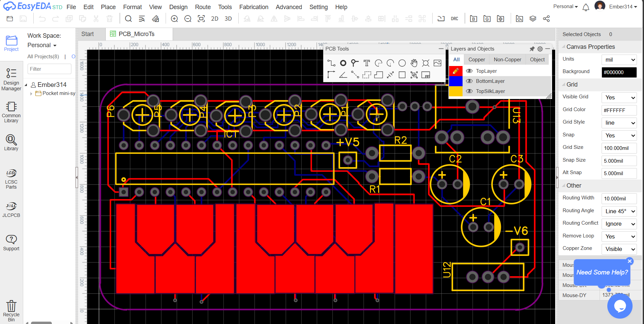The width and height of the screenshot is (644, 324).
Task: Expand the Pocket mini-sy project tree
Action: 31,93
